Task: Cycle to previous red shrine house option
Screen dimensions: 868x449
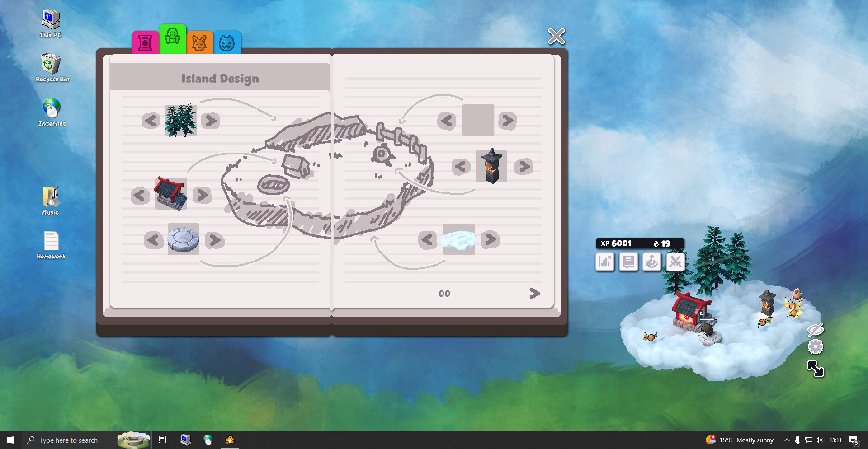Action: 140,195
